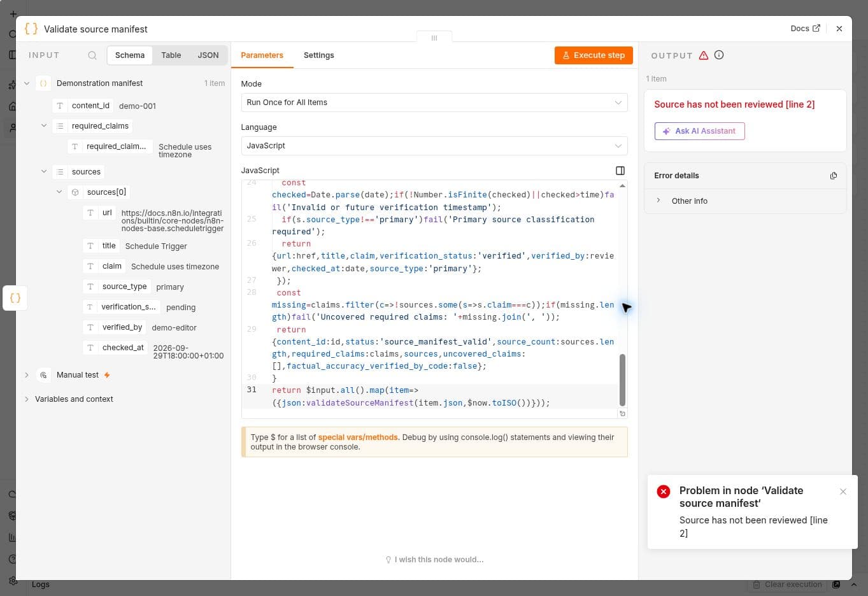
Task: Expand Variables and context section
Action: pyautogui.click(x=27, y=399)
